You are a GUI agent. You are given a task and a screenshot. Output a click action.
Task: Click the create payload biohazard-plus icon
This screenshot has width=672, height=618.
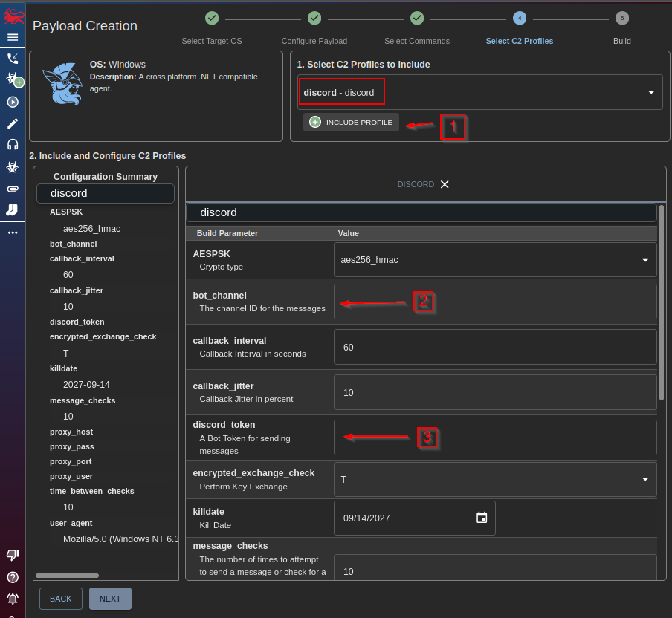[15, 79]
